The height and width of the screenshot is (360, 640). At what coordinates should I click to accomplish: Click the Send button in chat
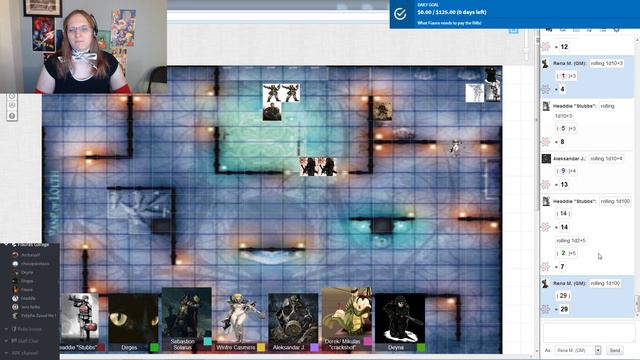pyautogui.click(x=615, y=350)
